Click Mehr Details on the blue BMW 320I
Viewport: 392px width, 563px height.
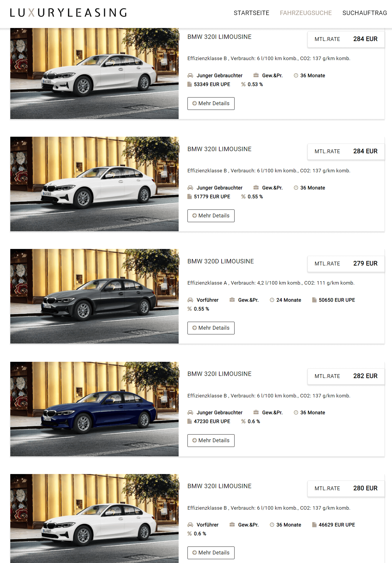pos(211,440)
